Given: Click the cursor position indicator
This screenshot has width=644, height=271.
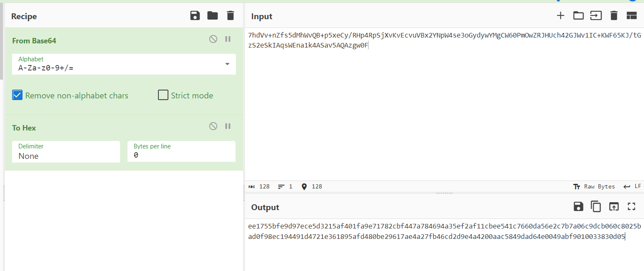Looking at the screenshot, I should click(x=311, y=186).
